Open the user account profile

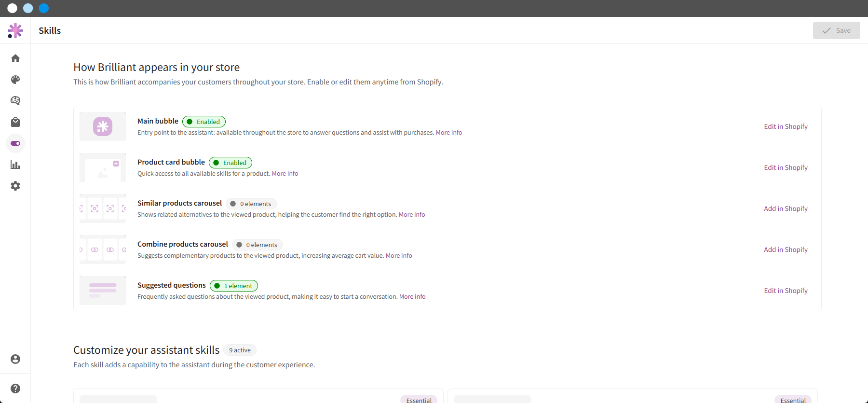15,359
